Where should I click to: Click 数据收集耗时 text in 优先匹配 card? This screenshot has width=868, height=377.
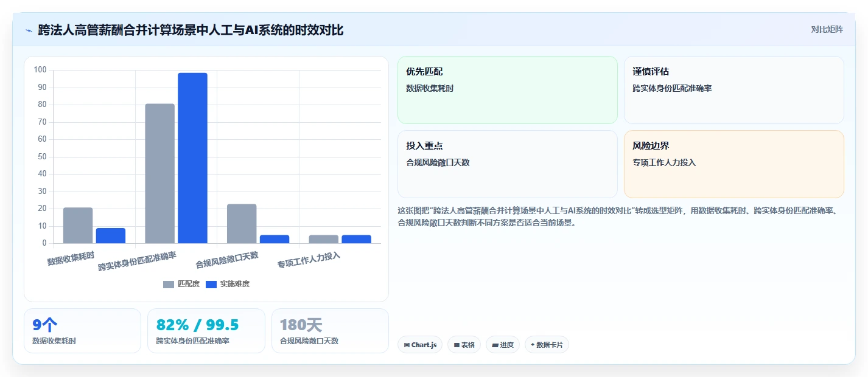tap(430, 88)
